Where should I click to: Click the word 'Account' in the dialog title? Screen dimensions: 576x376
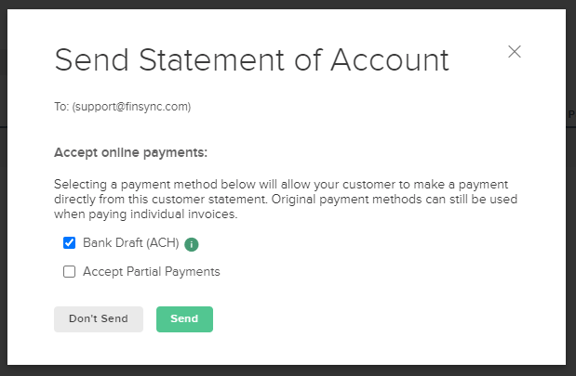click(x=390, y=60)
